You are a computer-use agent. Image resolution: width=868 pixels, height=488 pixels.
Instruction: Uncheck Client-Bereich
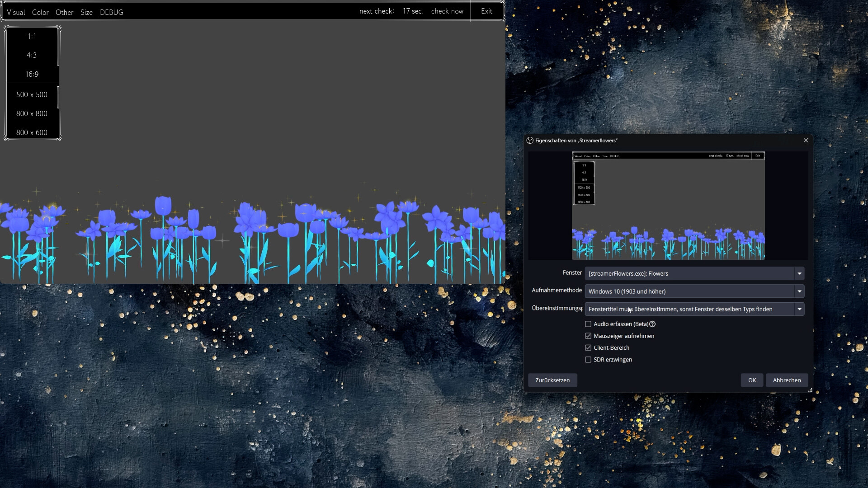[588, 347]
